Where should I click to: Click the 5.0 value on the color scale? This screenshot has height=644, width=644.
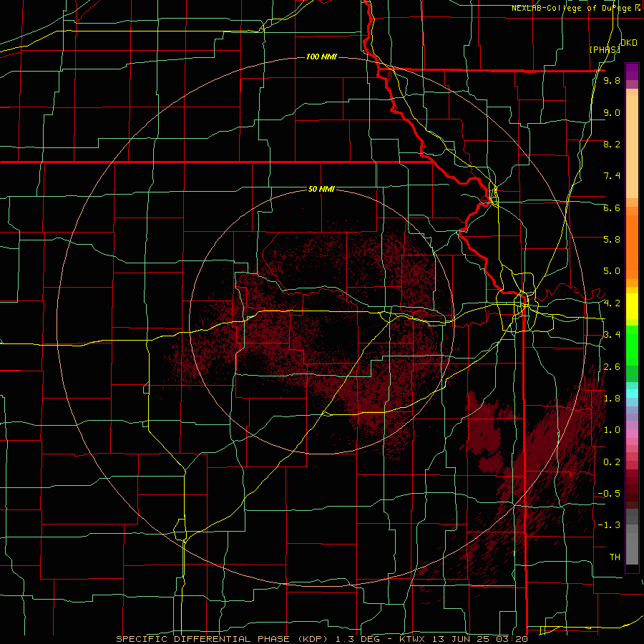pos(612,271)
